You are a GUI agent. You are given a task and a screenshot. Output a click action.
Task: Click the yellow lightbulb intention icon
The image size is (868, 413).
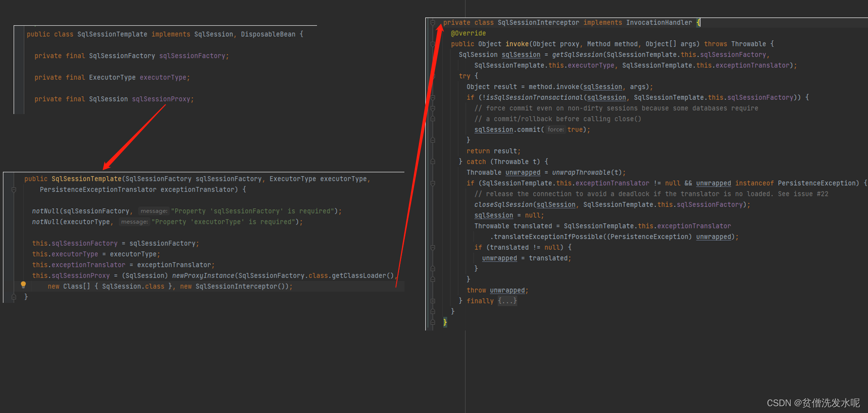point(23,285)
